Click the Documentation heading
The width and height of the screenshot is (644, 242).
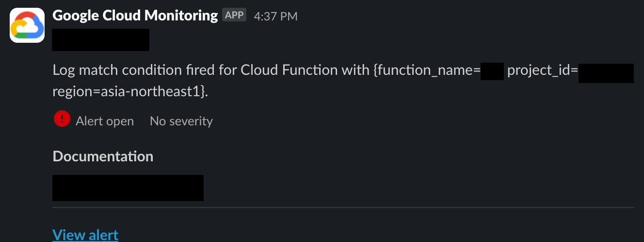pyautogui.click(x=103, y=156)
